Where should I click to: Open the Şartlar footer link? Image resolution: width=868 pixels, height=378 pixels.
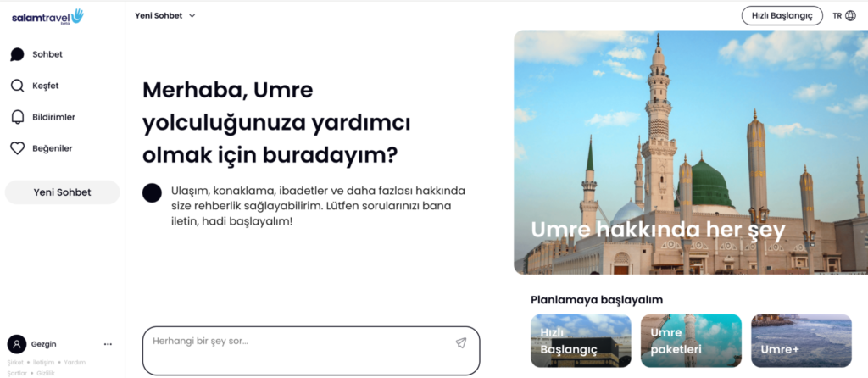17,373
